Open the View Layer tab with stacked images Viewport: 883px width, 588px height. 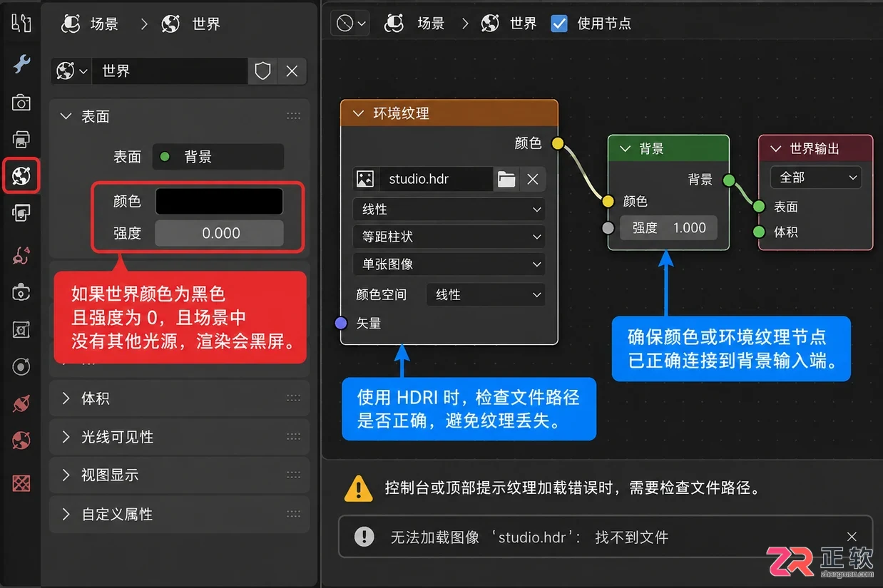point(21,212)
